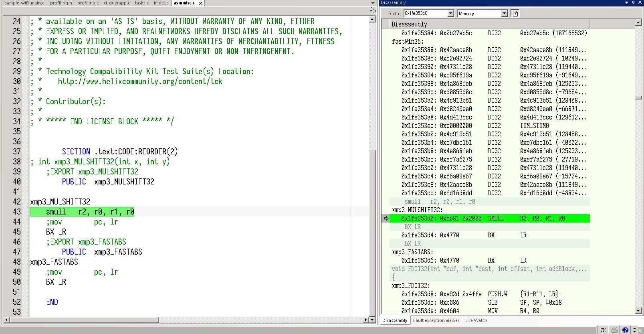644x334 pixels.
Task: Click the editor vertical scrollbar up arrow
Action: coord(372,19)
